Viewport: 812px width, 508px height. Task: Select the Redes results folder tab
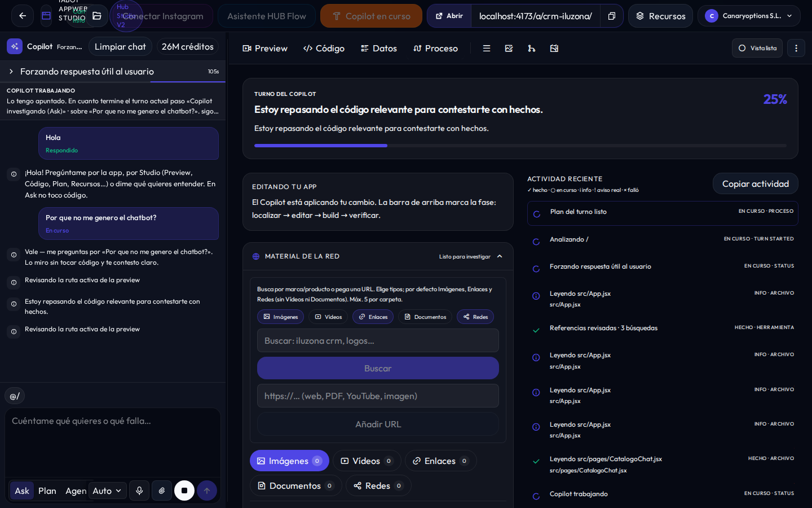coord(378,485)
